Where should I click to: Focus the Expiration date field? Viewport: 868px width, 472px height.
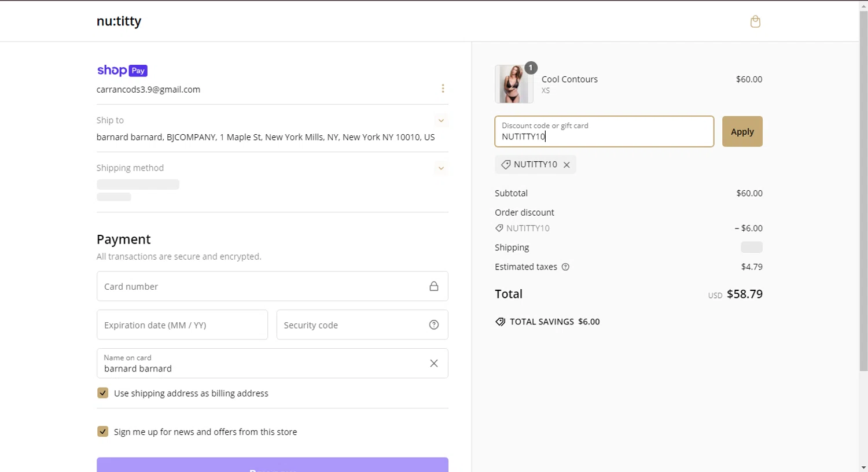pyautogui.click(x=182, y=325)
